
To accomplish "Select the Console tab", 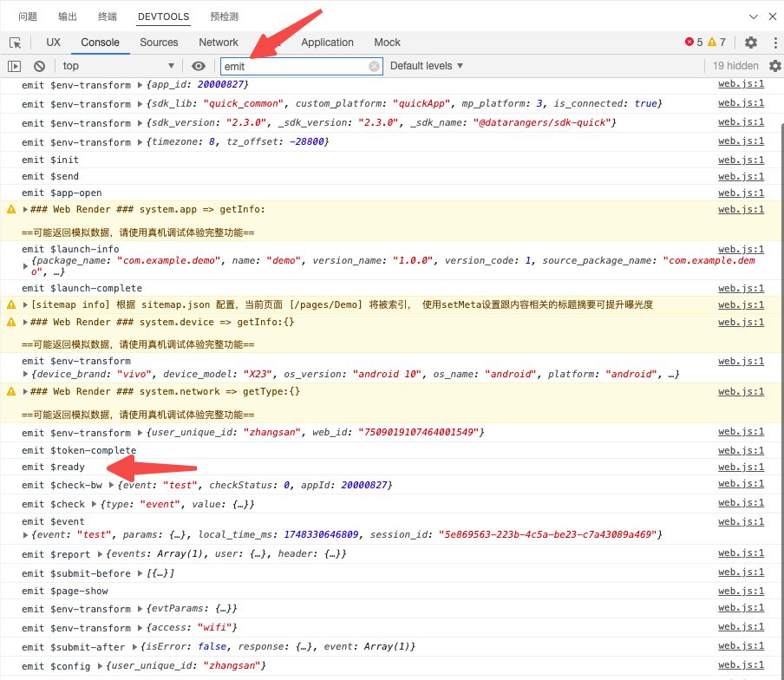I will coord(100,42).
